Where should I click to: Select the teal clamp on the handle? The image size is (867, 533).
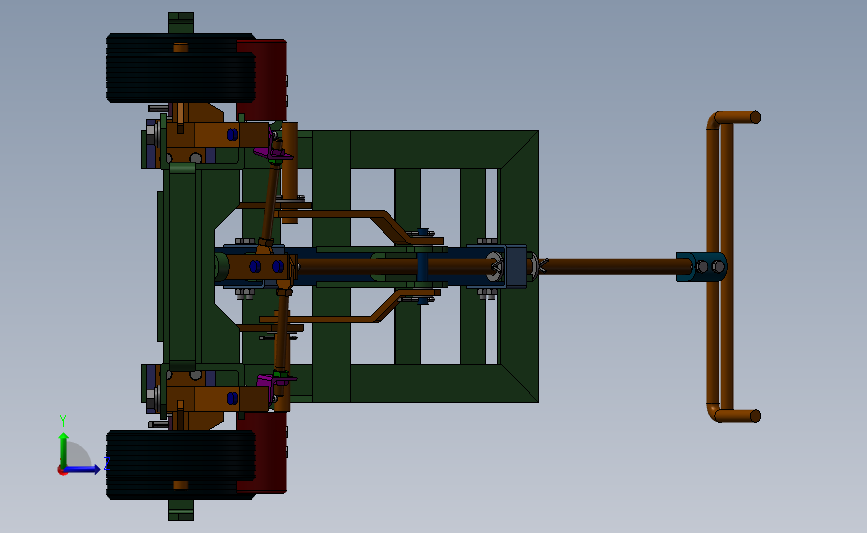(x=701, y=267)
